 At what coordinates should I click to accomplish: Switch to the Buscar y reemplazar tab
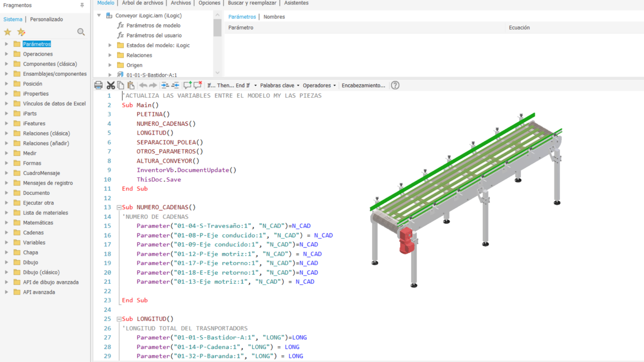pyautogui.click(x=252, y=3)
